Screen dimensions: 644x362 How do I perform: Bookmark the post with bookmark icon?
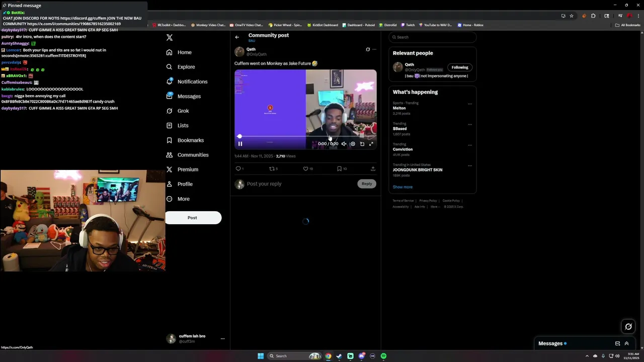click(x=340, y=169)
